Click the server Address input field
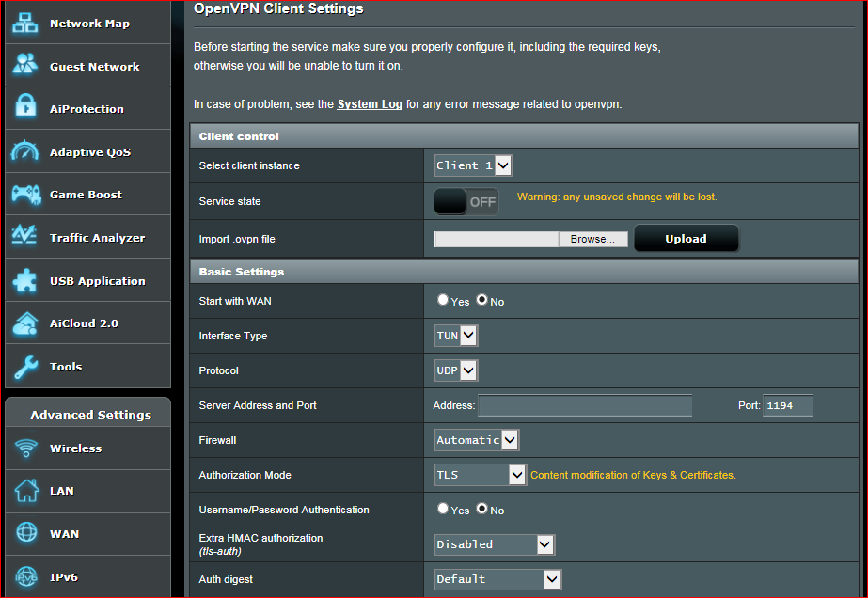The image size is (868, 598). coord(585,405)
